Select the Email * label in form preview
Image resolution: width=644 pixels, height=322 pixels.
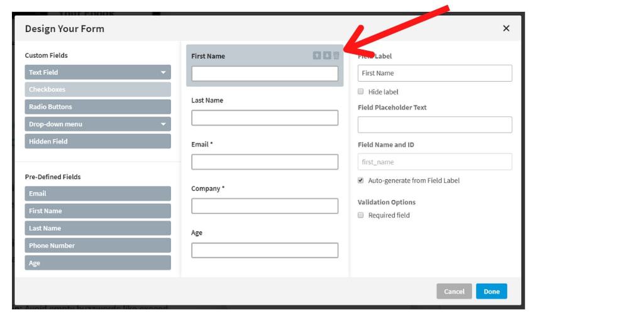coord(202,144)
